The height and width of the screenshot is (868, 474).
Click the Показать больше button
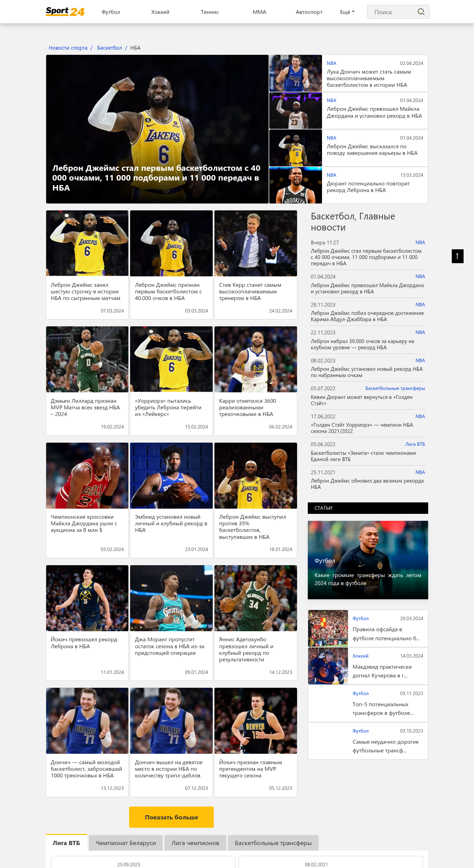point(171,817)
